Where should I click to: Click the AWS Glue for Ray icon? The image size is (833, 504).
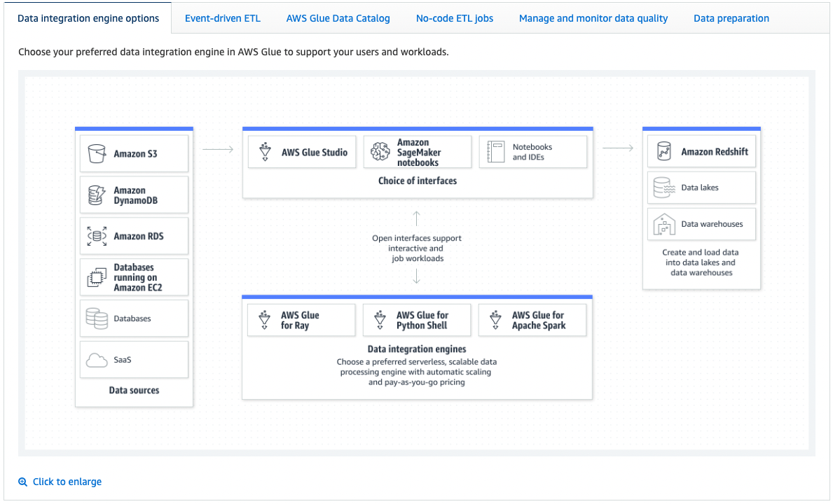(265, 321)
